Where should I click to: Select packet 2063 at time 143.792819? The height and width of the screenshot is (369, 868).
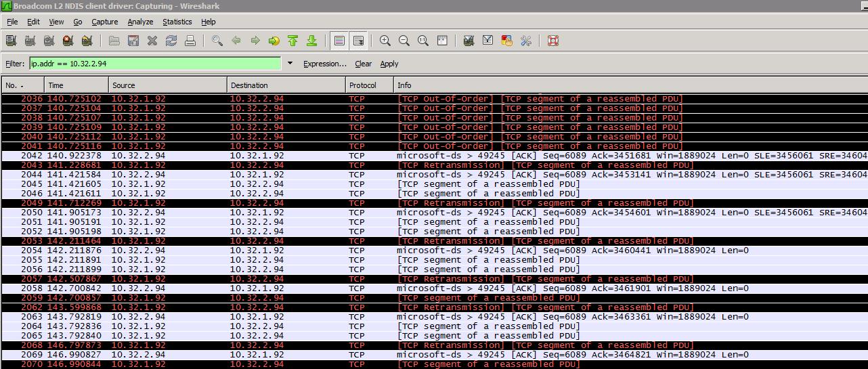click(434, 317)
